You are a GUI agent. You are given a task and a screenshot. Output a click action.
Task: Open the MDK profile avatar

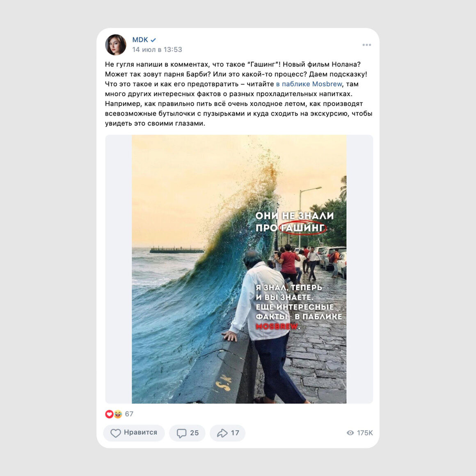(116, 45)
